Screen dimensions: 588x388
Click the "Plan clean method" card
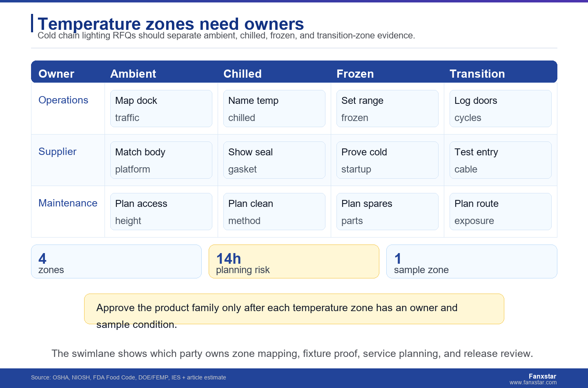pyautogui.click(x=274, y=212)
